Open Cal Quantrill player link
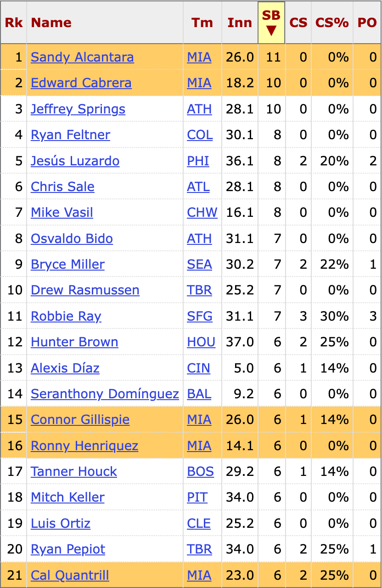382x588 pixels. pyautogui.click(x=70, y=576)
